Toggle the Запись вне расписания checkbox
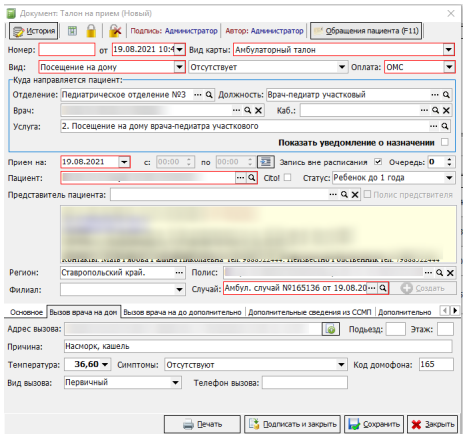 click(x=378, y=162)
